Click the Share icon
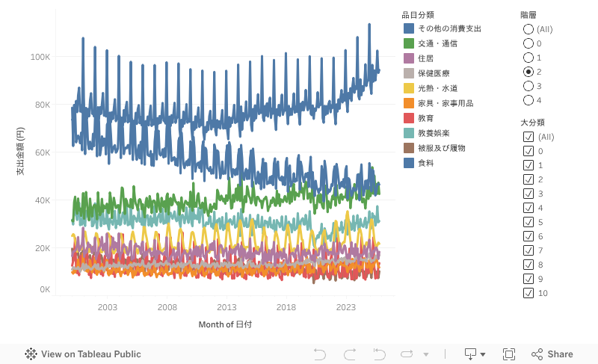This screenshot has width=598, height=364. tap(537, 354)
